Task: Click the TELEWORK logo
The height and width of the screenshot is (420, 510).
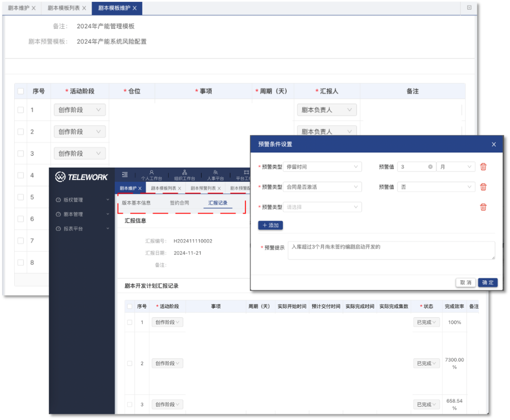Action: point(81,177)
